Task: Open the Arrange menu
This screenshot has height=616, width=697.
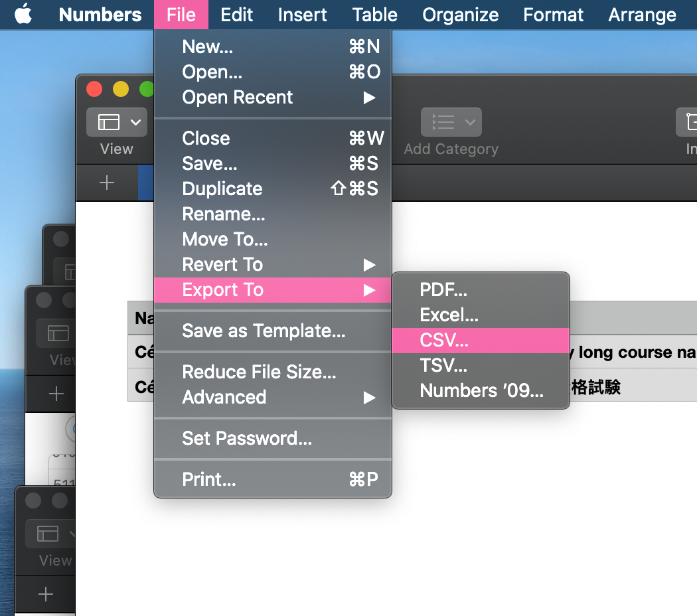Action: point(642,15)
